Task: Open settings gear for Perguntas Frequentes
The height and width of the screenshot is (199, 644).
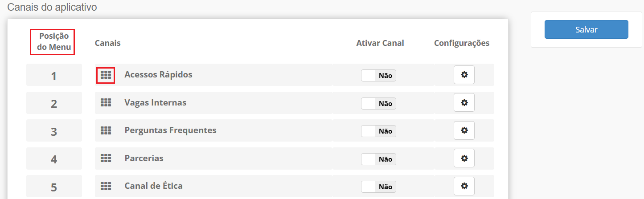Action: pos(464,130)
